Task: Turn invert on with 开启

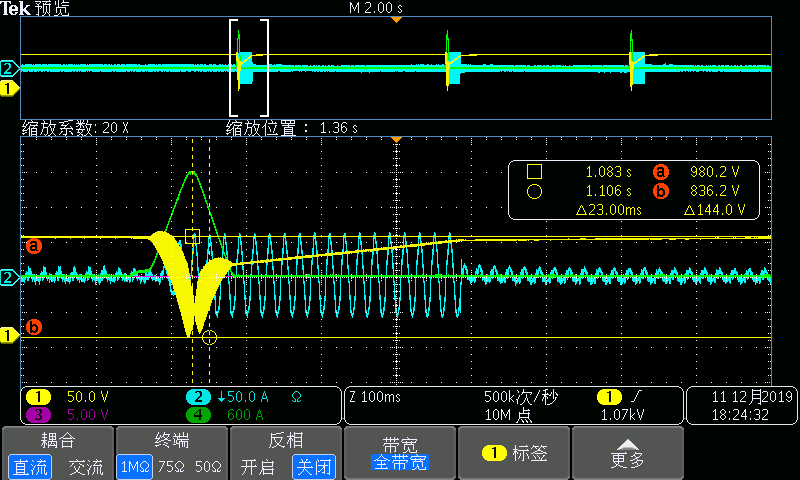Action: pos(257,466)
